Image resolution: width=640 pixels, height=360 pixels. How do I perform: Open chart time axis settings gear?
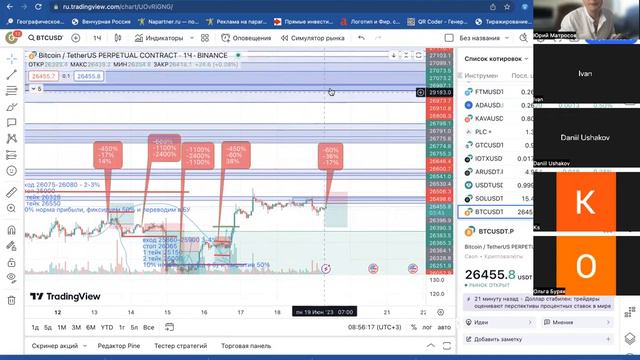(x=440, y=312)
